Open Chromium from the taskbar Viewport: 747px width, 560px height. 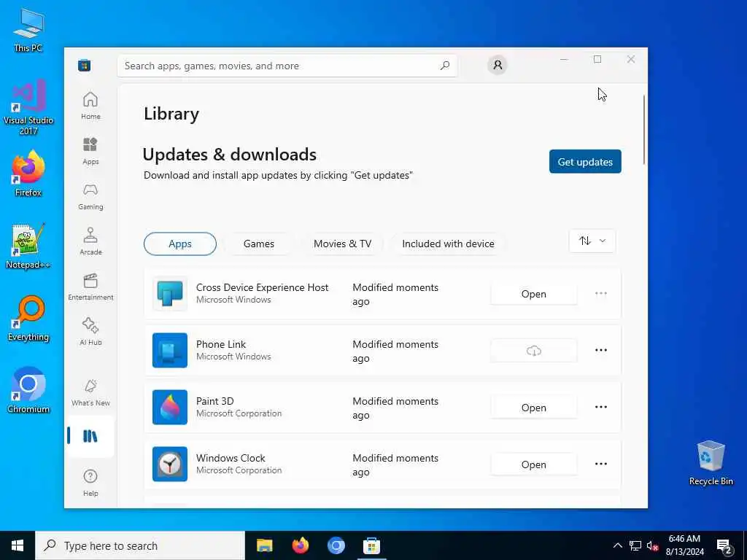tap(336, 545)
